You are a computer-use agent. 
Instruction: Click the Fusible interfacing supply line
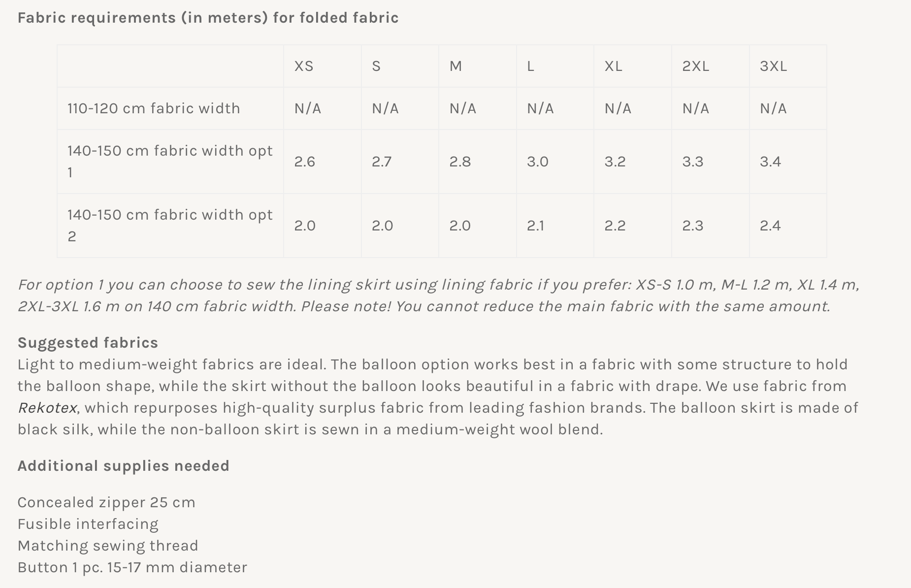coord(88,524)
